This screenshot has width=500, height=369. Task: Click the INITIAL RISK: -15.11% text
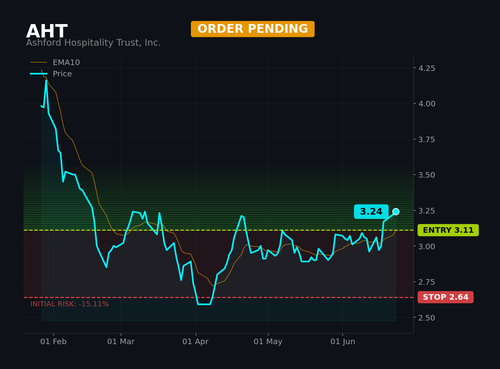pyautogui.click(x=69, y=304)
